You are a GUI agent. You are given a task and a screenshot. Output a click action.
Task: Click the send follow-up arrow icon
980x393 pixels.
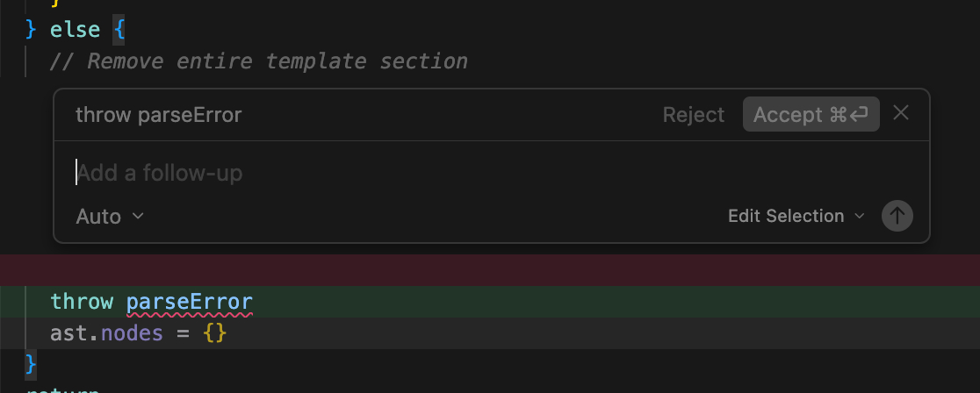897,216
